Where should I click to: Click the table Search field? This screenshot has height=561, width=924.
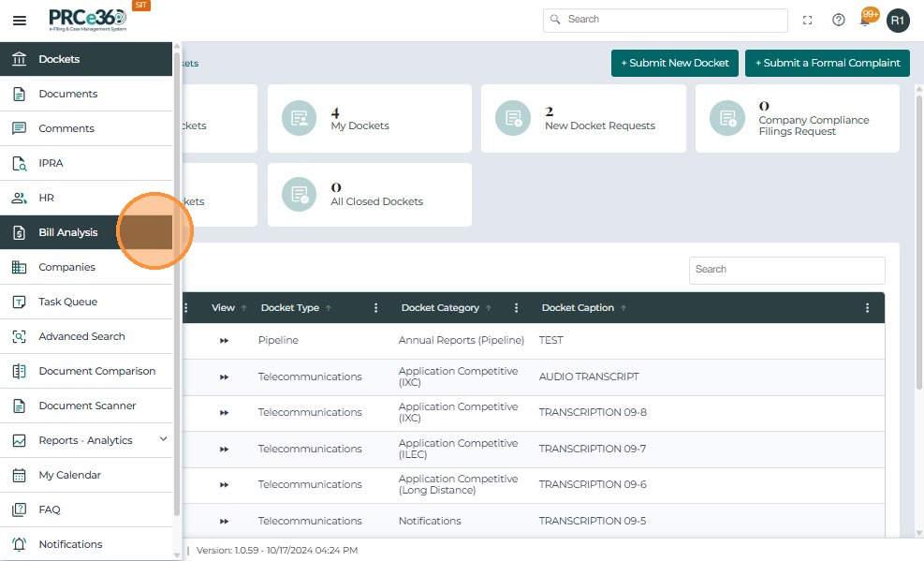(786, 270)
